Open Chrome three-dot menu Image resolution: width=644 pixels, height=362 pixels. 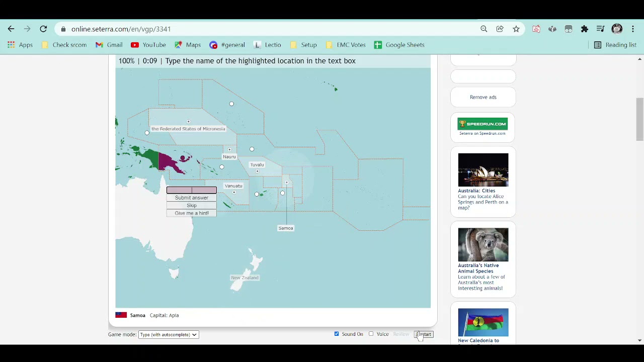point(633,29)
